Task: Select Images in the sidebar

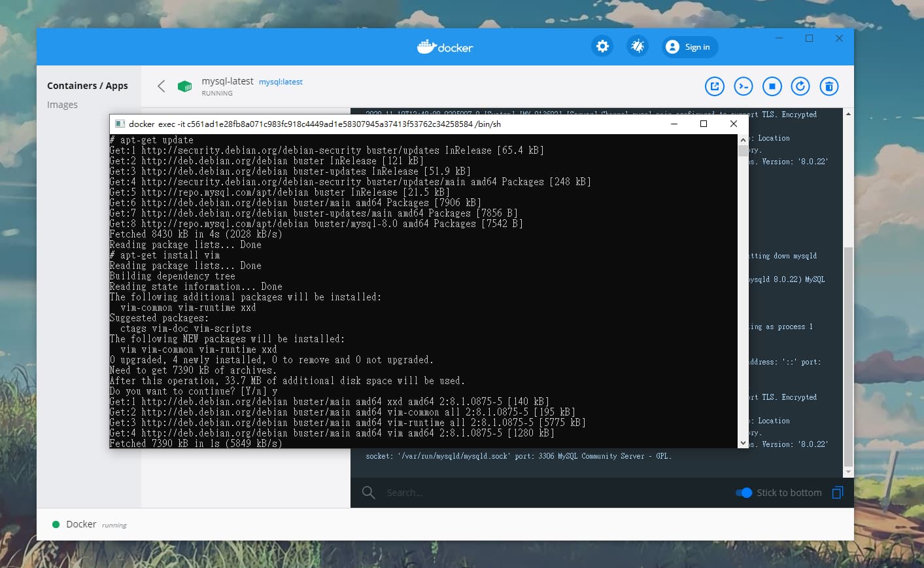Action: coord(62,105)
